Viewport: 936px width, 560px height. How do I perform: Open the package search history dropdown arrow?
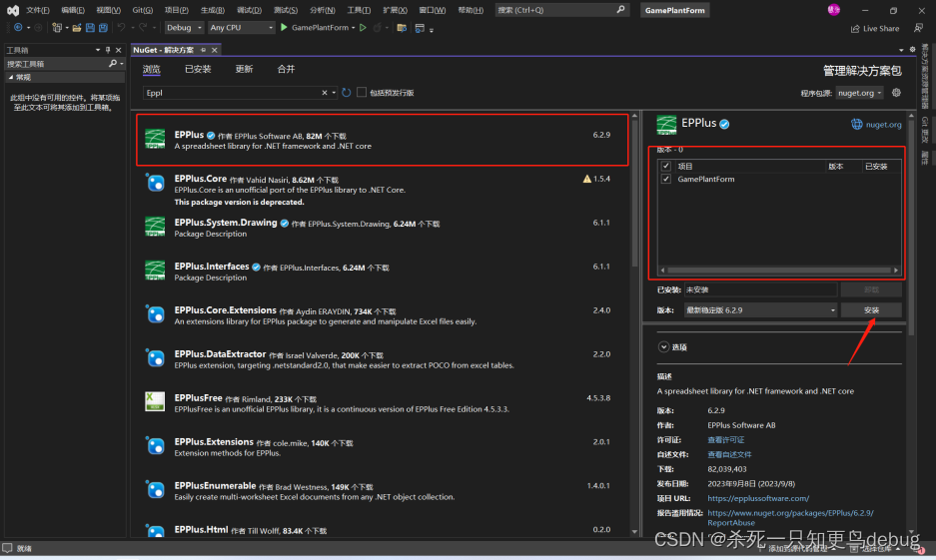(334, 93)
